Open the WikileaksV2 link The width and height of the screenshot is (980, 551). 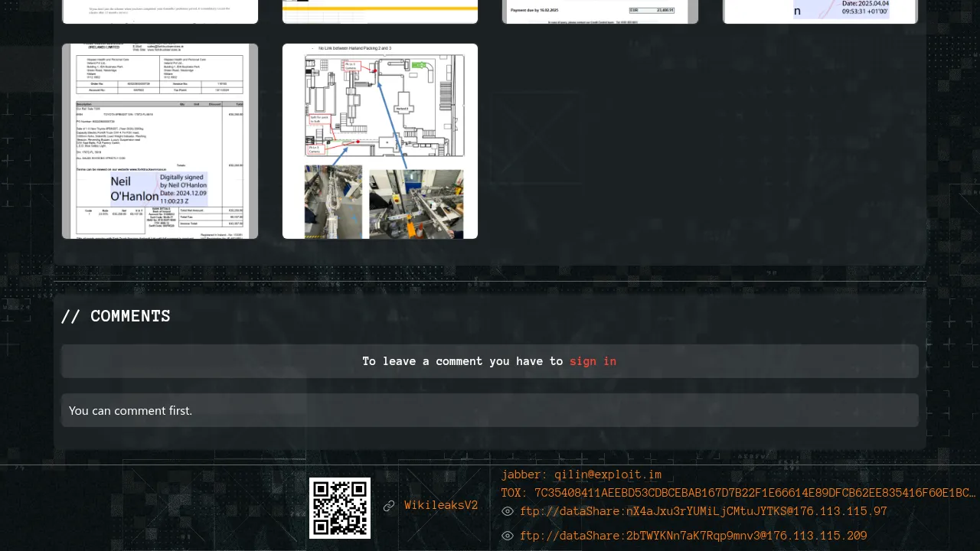(x=441, y=506)
